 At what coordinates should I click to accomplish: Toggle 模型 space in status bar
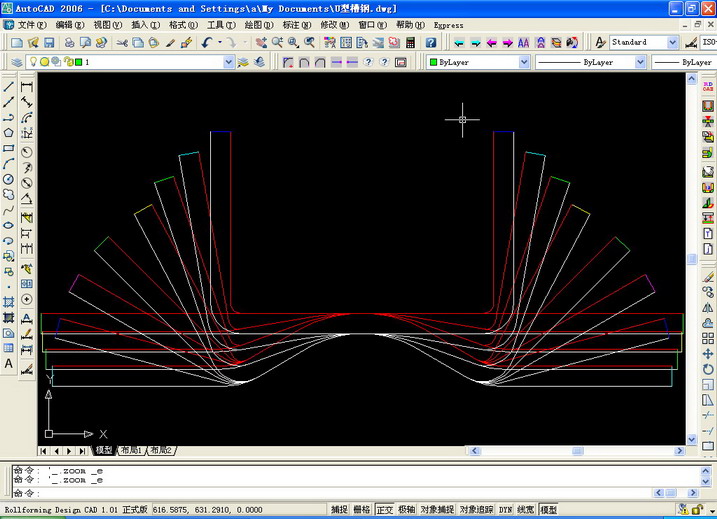[x=549, y=509]
